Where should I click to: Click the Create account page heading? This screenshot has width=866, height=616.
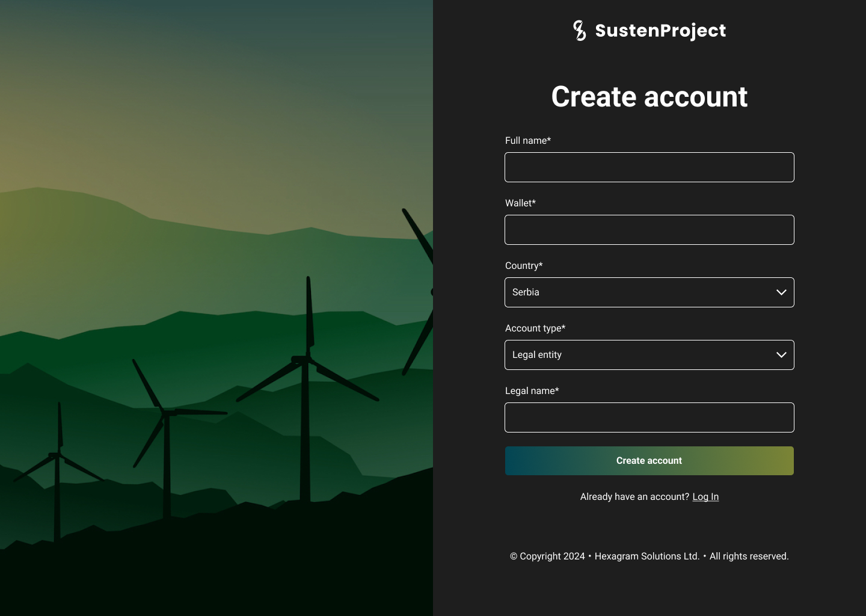click(x=649, y=97)
